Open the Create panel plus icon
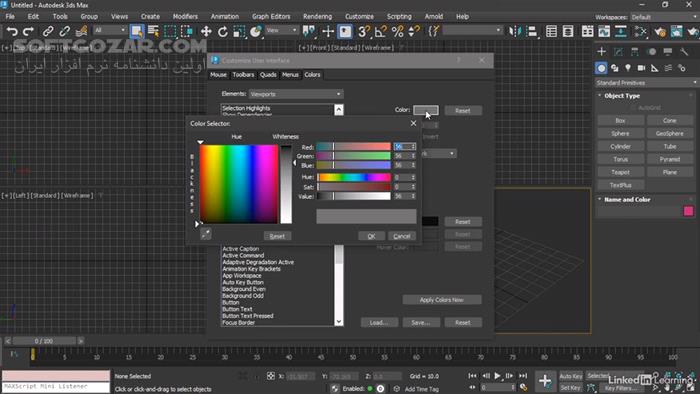 [601, 51]
